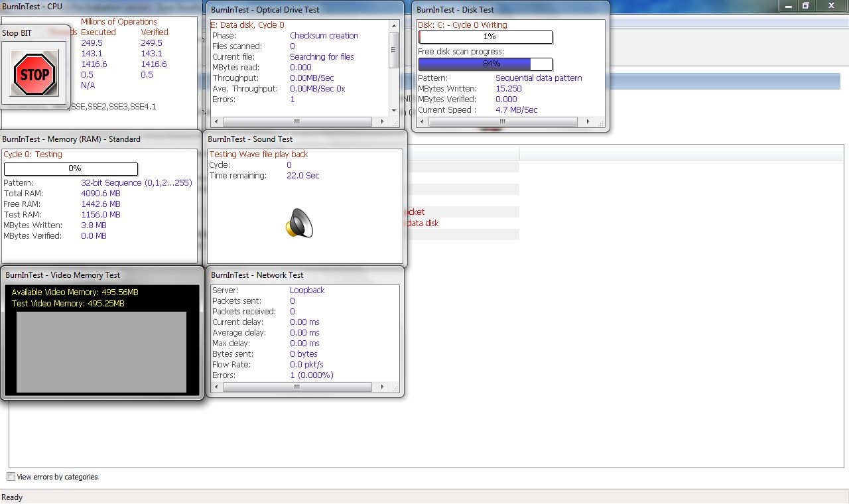Click "Available Video Memory: 495.56MB" text

click(x=75, y=292)
